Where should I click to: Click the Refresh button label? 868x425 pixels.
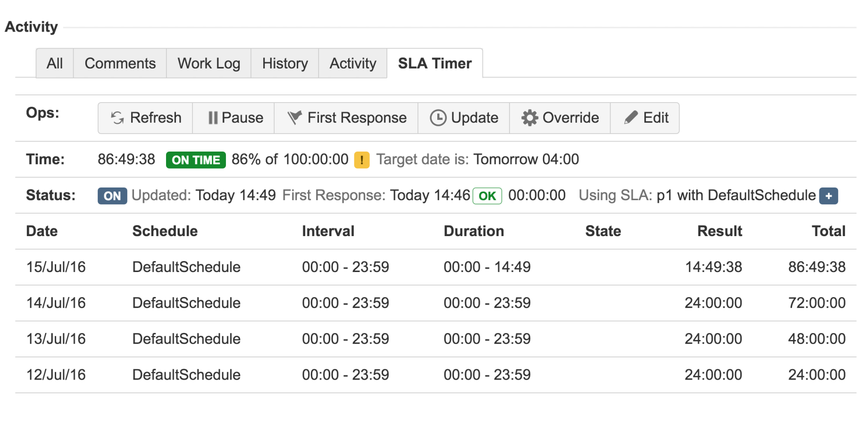coord(156,118)
